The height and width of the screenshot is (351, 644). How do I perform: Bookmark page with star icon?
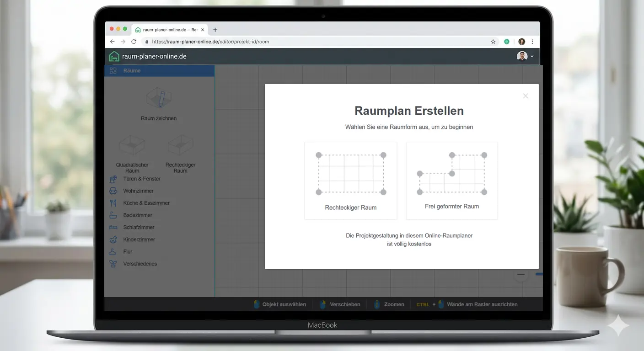click(x=493, y=42)
